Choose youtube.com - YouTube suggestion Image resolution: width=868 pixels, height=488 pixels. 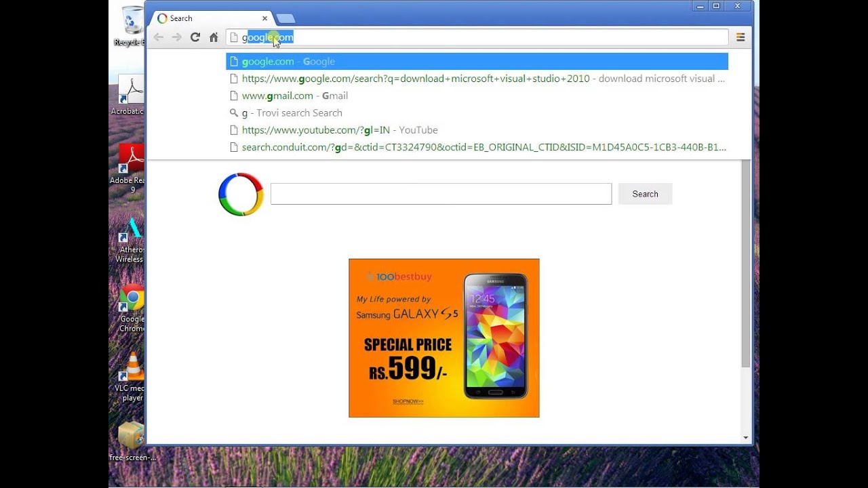coord(477,129)
